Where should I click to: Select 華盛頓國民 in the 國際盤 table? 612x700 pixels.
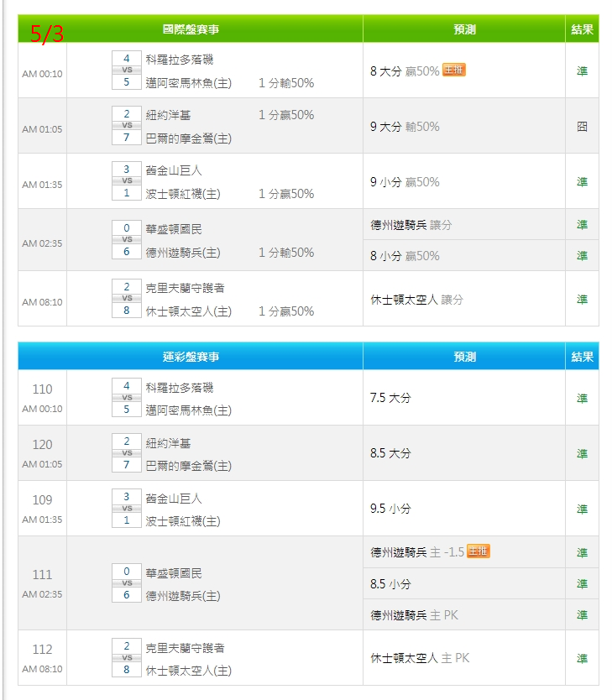click(x=174, y=229)
